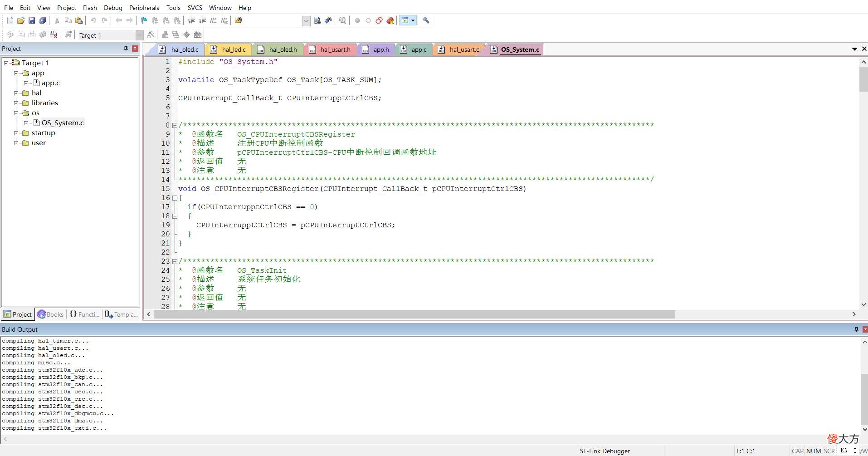The width and height of the screenshot is (868, 456).
Task: Open the Configuration wrench dialog
Action: click(x=426, y=20)
